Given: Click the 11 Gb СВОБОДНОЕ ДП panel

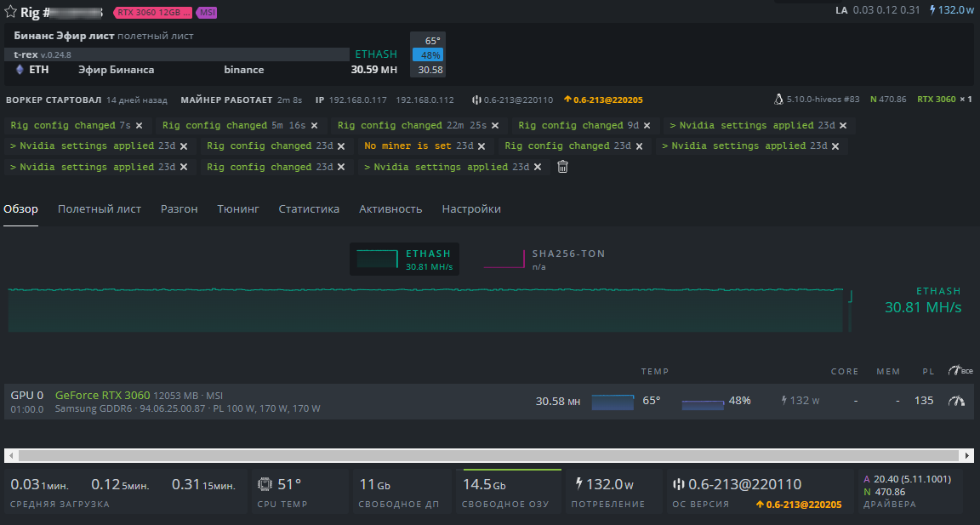Looking at the screenshot, I should click(402, 491).
